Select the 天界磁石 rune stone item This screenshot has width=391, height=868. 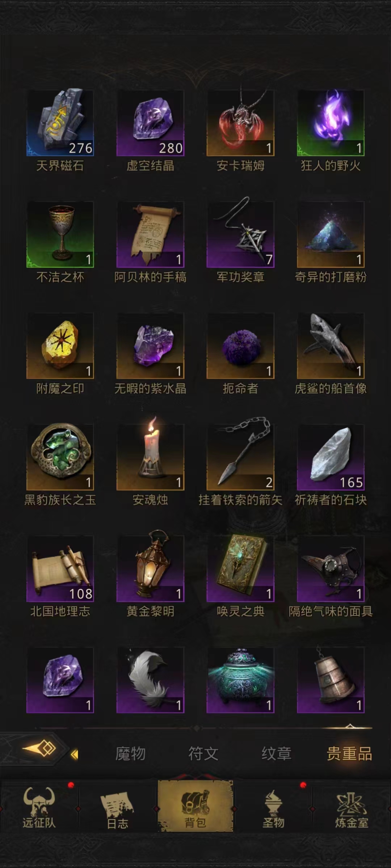click(60, 123)
